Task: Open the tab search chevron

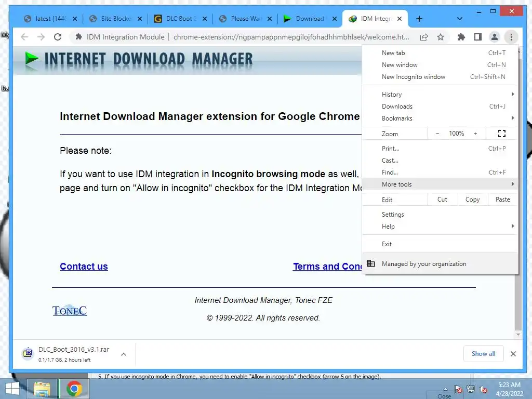Action: click(459, 19)
